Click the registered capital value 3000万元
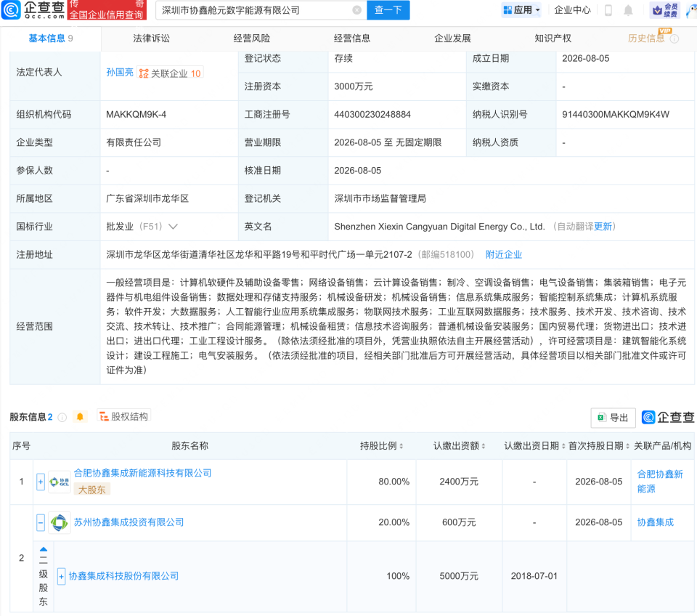The height and width of the screenshot is (616, 697). 354,86
